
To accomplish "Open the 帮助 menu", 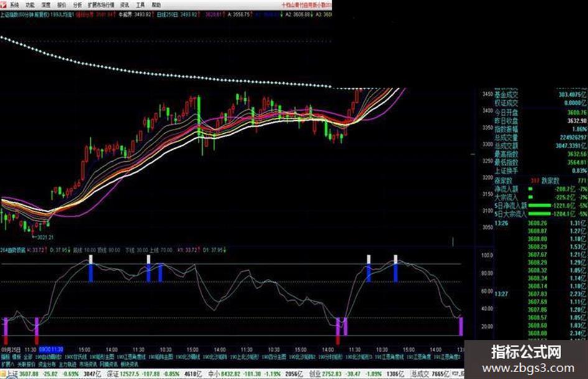I will 156,5.
